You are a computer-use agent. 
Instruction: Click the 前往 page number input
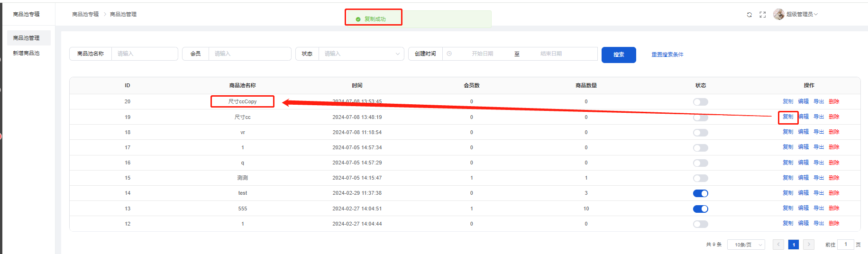[x=846, y=245]
